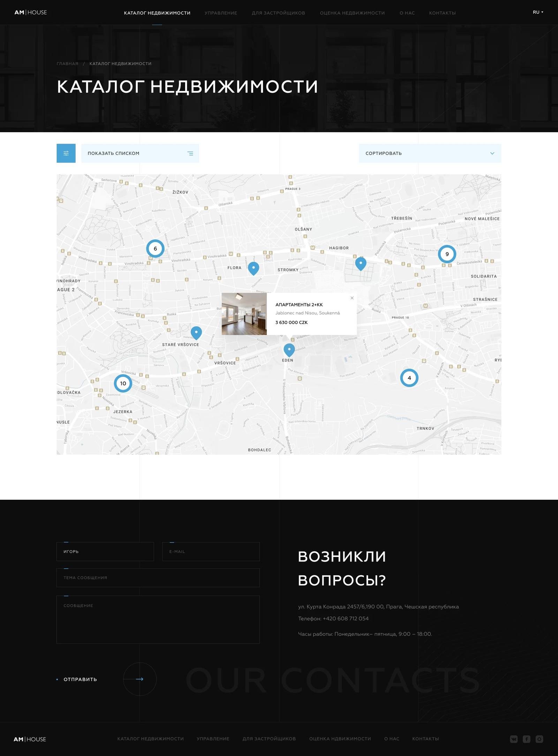558x756 pixels.
Task: Open Каталог недвижимости in top menu
Action: pyautogui.click(x=157, y=13)
